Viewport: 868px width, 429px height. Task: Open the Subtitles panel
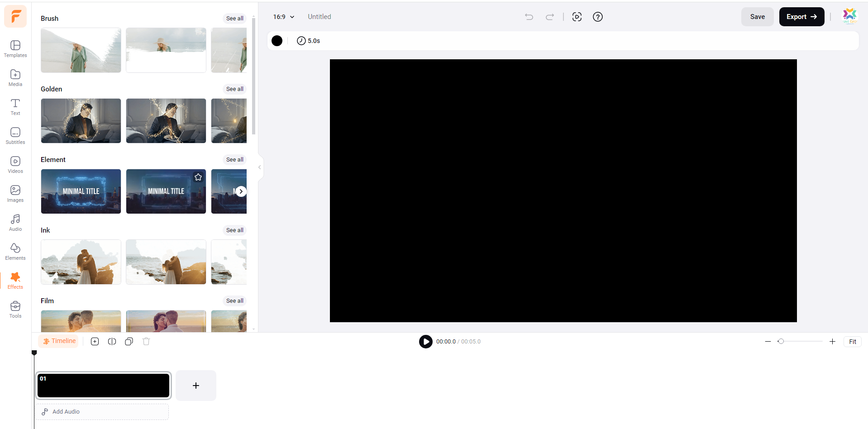15,136
